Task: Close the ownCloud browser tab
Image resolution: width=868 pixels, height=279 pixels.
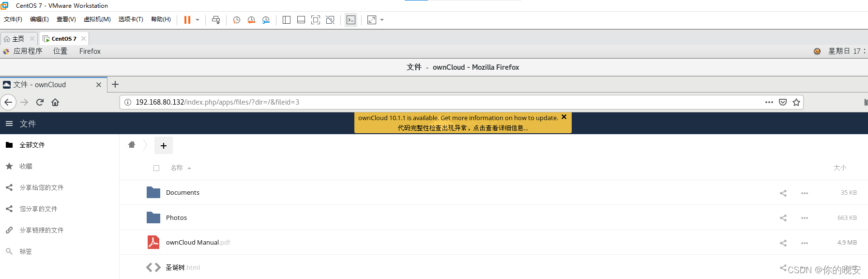Action: point(99,85)
